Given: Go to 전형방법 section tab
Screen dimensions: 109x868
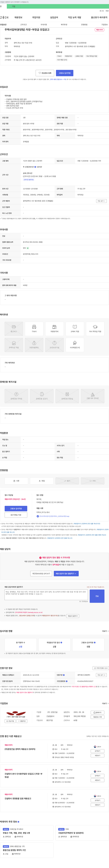Looking at the screenshot, I should 84,25.
